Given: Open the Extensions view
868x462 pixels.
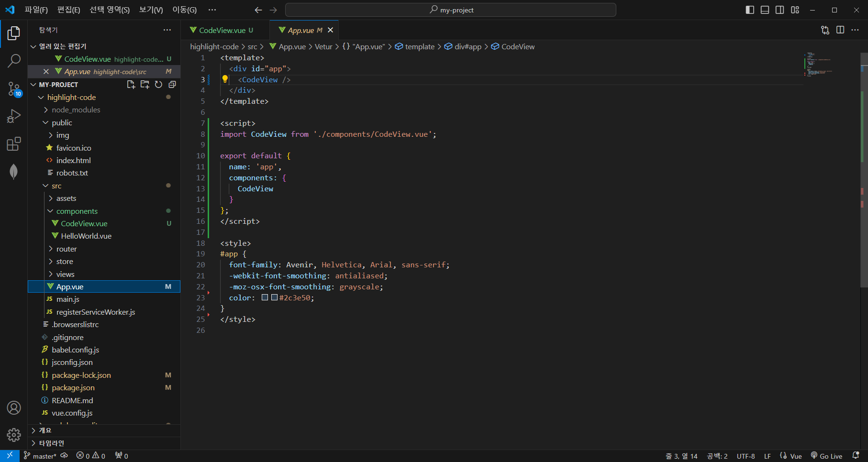Looking at the screenshot, I should [x=13, y=143].
